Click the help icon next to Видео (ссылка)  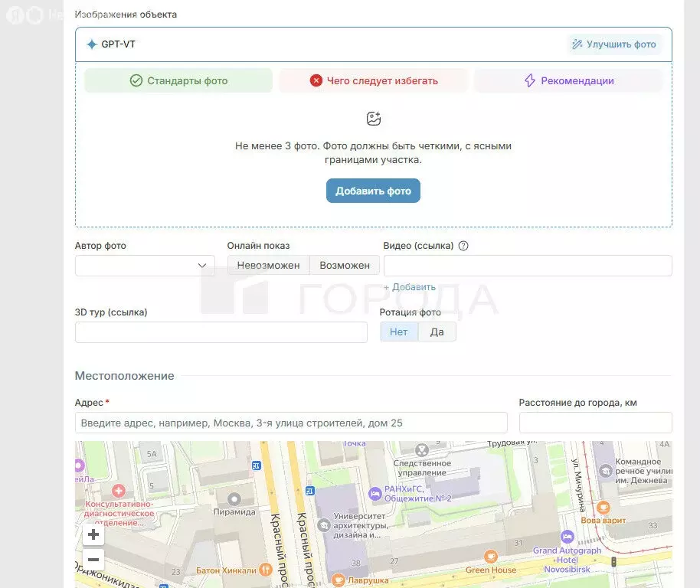point(463,246)
